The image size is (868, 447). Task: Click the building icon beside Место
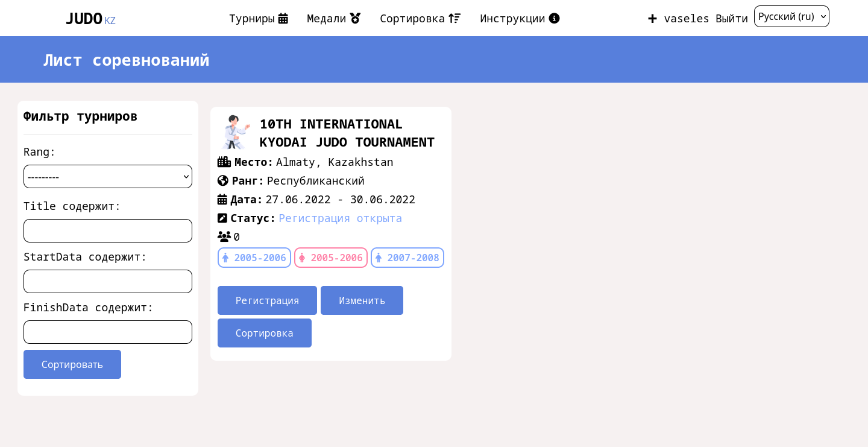224,162
